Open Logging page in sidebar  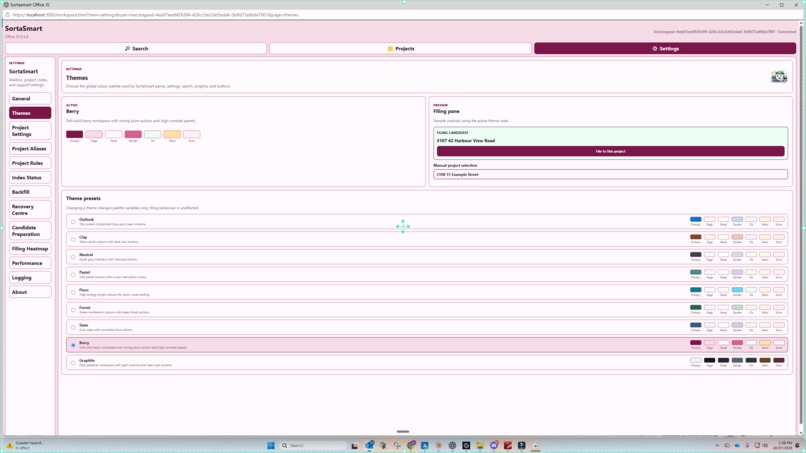pos(30,278)
